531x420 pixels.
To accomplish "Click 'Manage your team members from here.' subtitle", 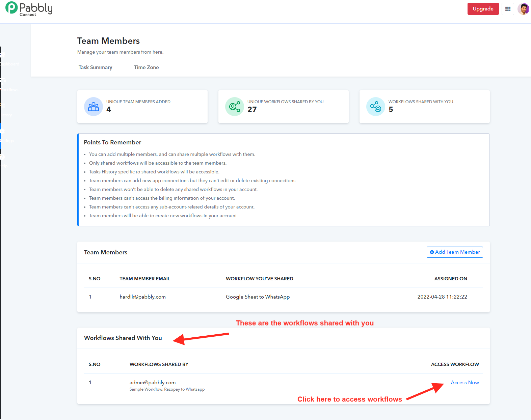I will pyautogui.click(x=120, y=52).
